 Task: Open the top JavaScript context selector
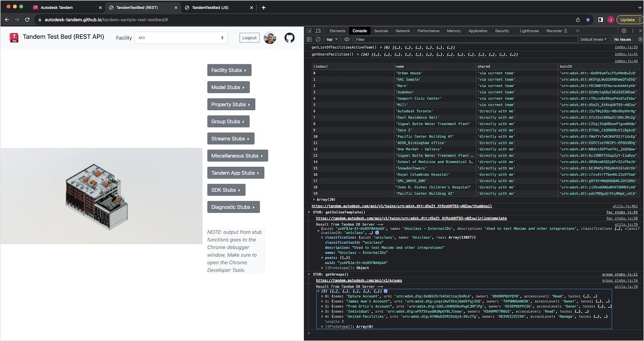(x=332, y=39)
